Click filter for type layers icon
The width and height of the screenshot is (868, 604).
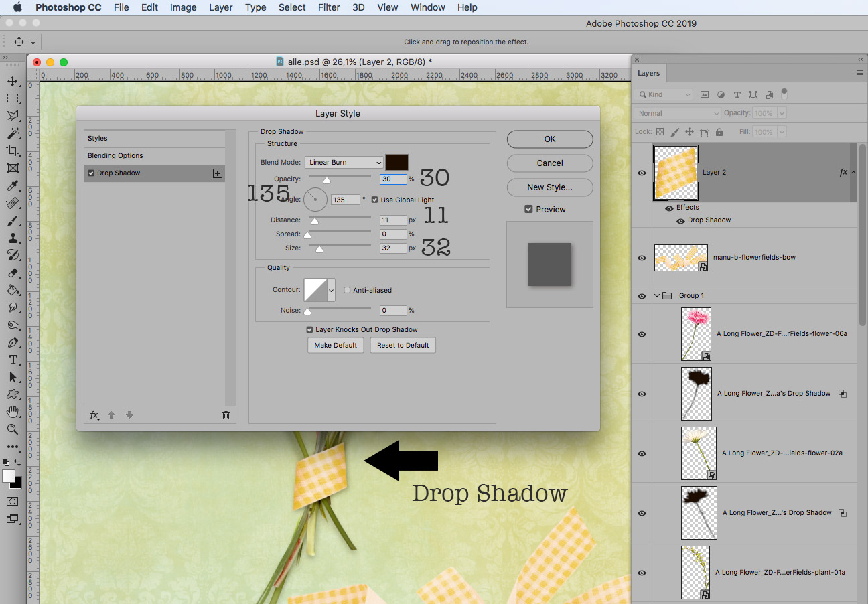tap(737, 95)
